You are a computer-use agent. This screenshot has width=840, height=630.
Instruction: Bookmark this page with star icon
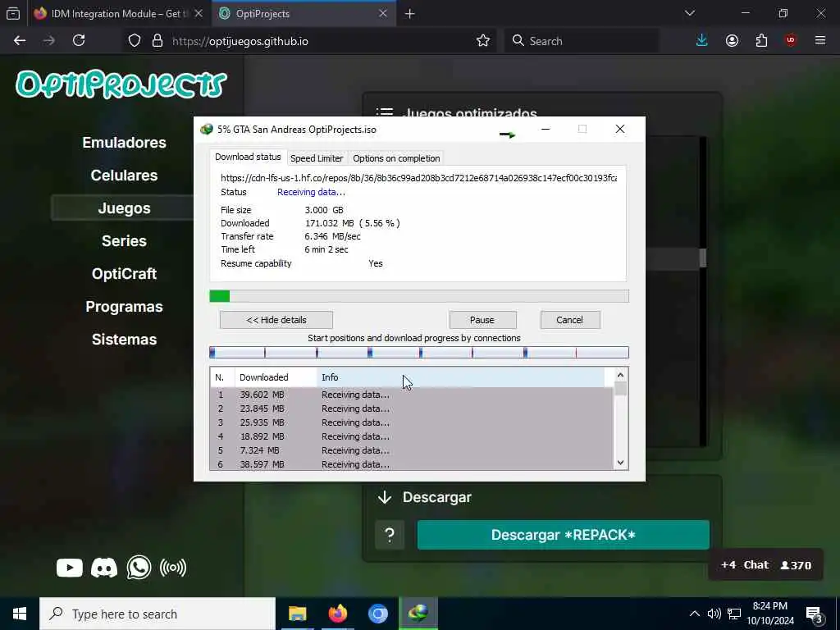[482, 41]
